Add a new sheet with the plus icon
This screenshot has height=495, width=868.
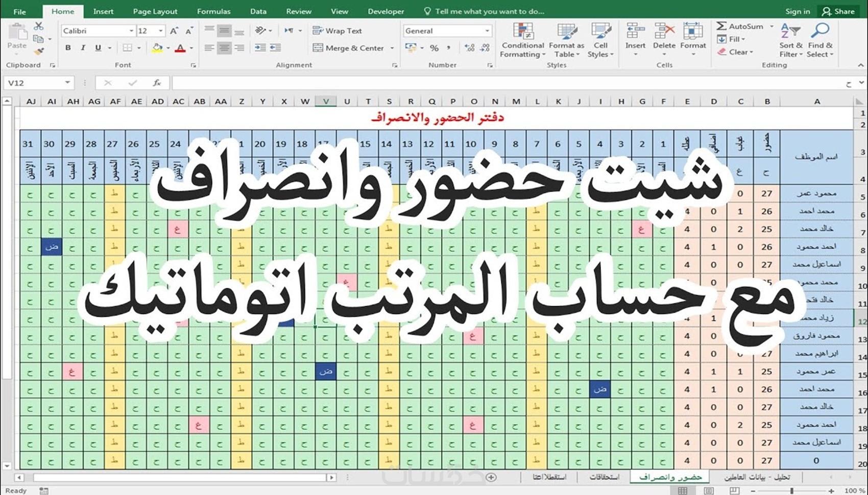pyautogui.click(x=491, y=477)
